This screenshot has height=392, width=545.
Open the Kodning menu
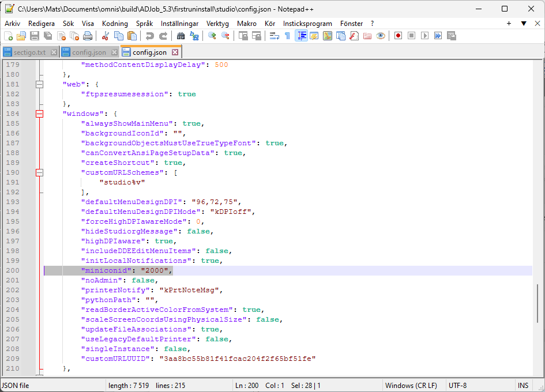pyautogui.click(x=115, y=24)
